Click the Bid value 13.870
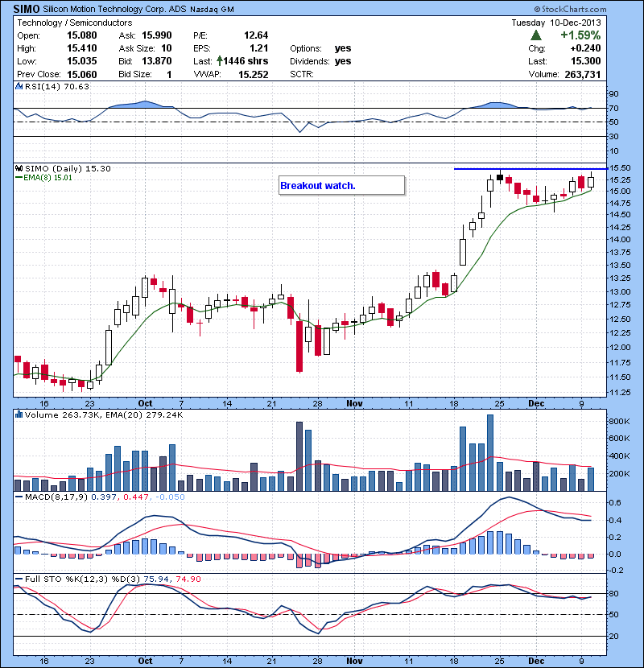This screenshot has width=644, height=668. click(x=156, y=61)
